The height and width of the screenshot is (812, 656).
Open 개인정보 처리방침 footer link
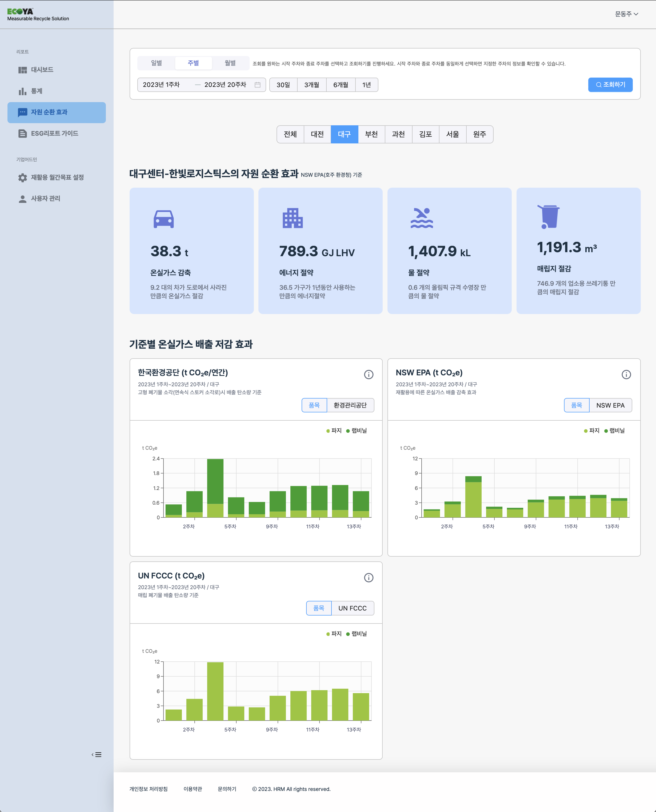[149, 789]
